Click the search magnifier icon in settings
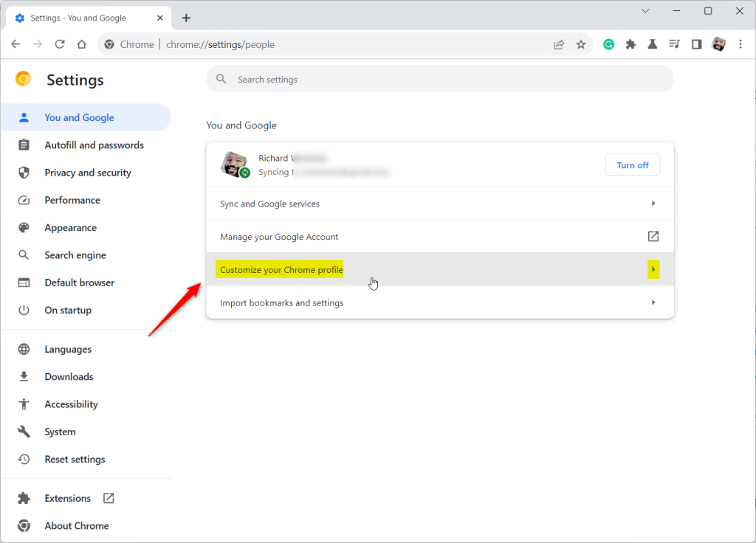 pos(221,79)
